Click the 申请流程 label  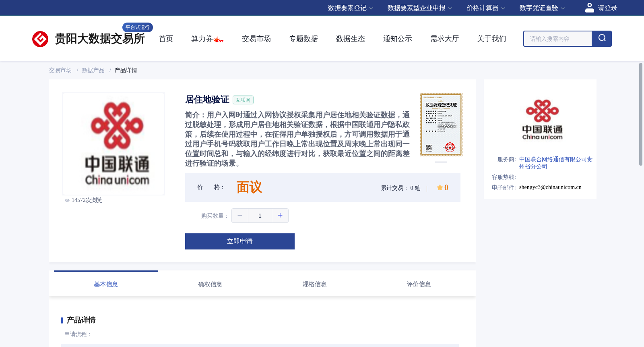click(78, 335)
